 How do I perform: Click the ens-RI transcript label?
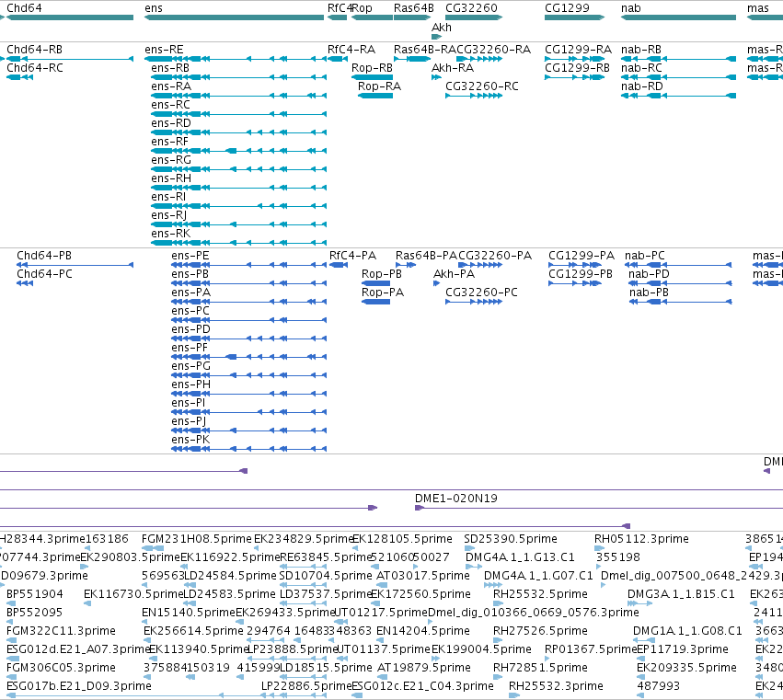pyautogui.click(x=168, y=197)
